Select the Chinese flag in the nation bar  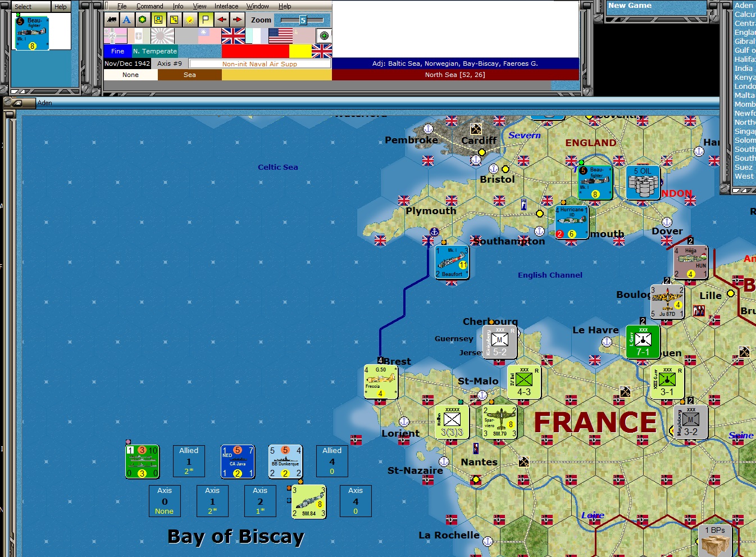tap(210, 36)
